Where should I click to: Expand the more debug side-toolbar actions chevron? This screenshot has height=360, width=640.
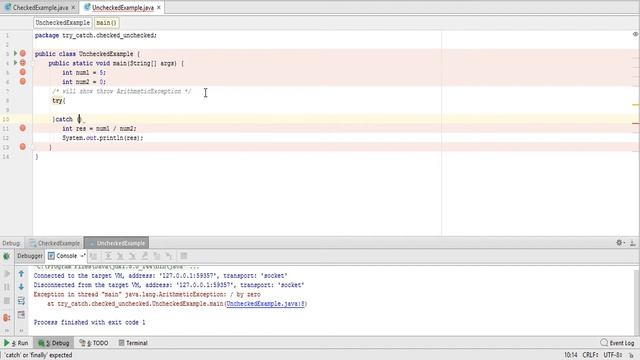click(7, 330)
